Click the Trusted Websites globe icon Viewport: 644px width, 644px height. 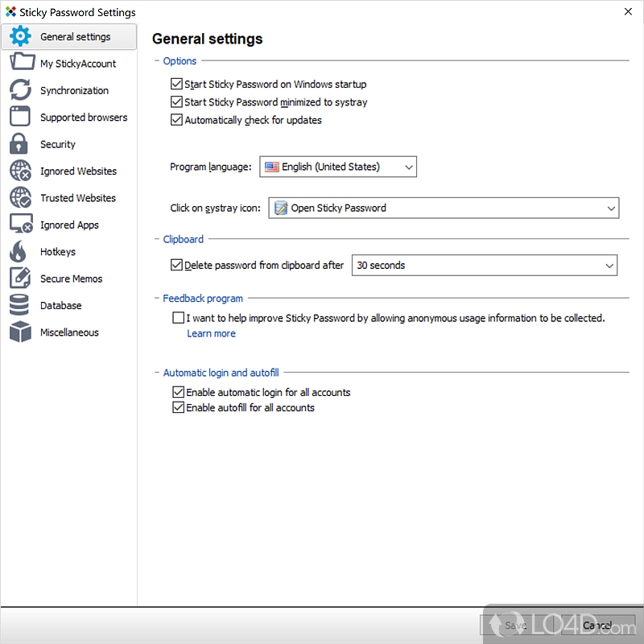click(x=21, y=197)
